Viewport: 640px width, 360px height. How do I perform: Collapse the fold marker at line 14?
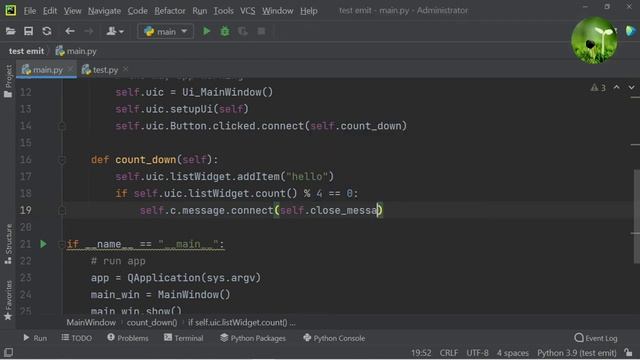62,126
